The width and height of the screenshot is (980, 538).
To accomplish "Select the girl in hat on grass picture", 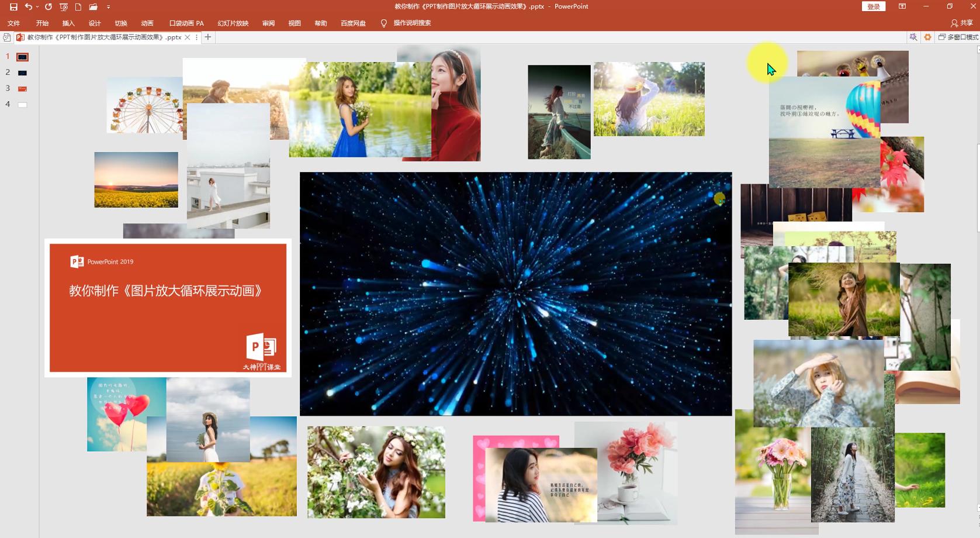I will pos(649,99).
